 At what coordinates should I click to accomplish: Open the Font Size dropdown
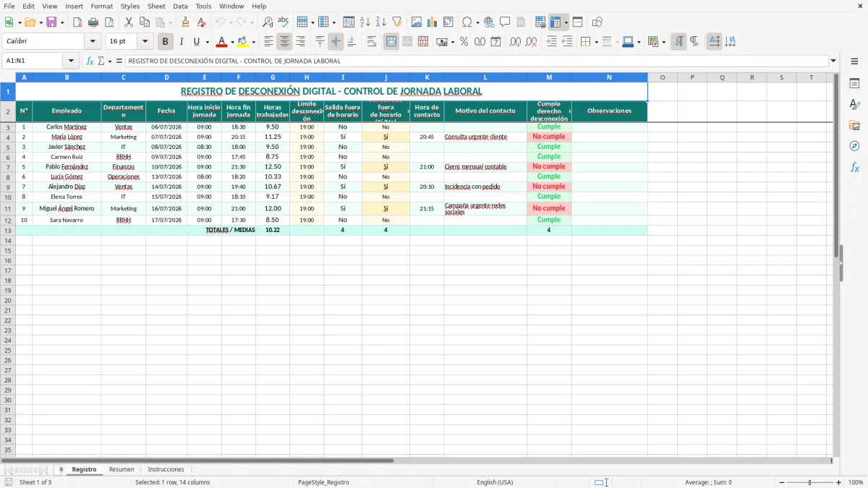145,42
